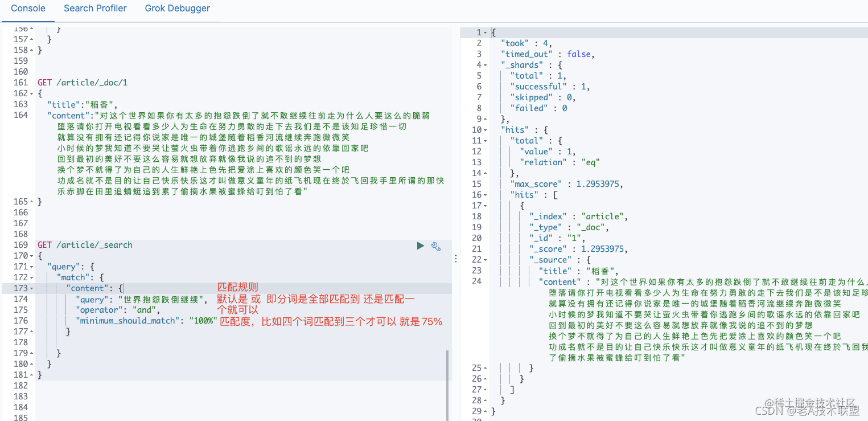This screenshot has width=868, height=421.
Task: Collapse hits array at output line 16
Action: click(486, 195)
